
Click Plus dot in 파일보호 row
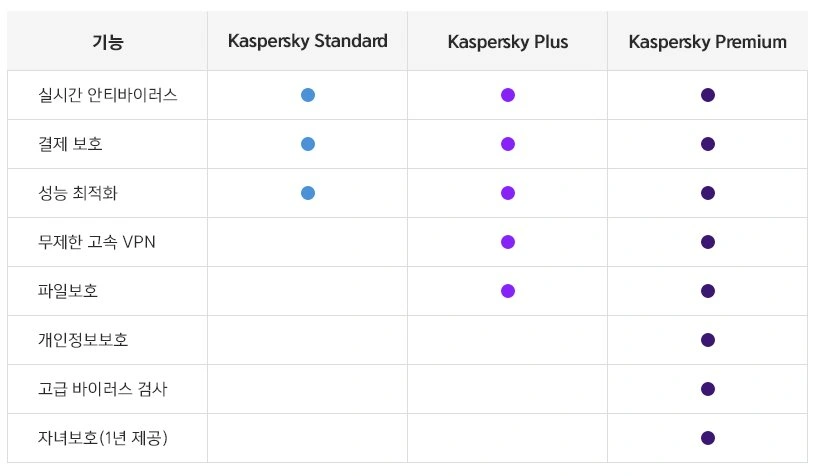point(507,291)
